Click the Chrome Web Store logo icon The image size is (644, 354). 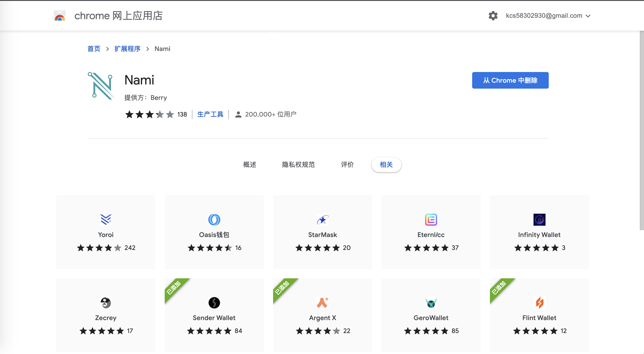[x=60, y=16]
